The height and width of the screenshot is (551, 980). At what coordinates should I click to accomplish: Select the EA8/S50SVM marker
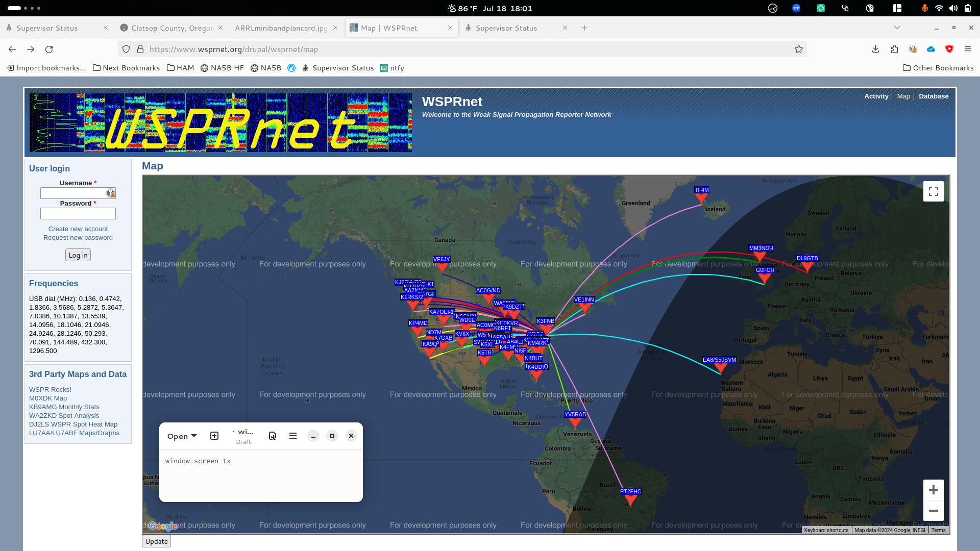720,367
